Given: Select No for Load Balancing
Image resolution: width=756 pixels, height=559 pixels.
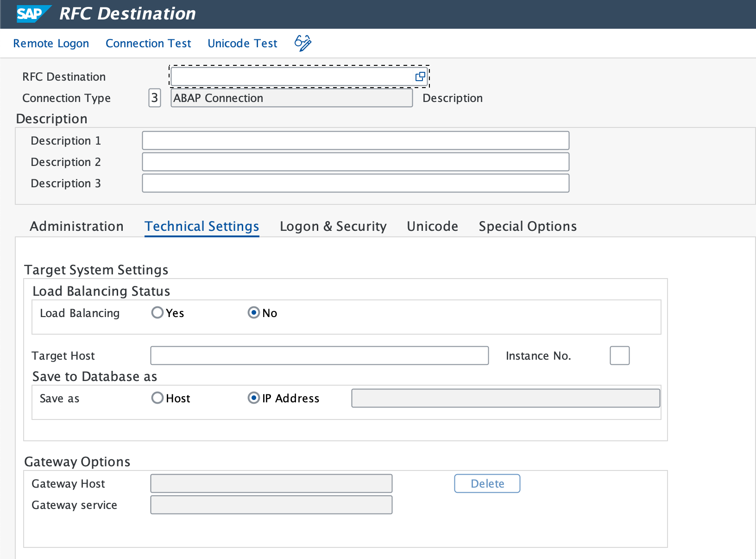Looking at the screenshot, I should (x=253, y=312).
